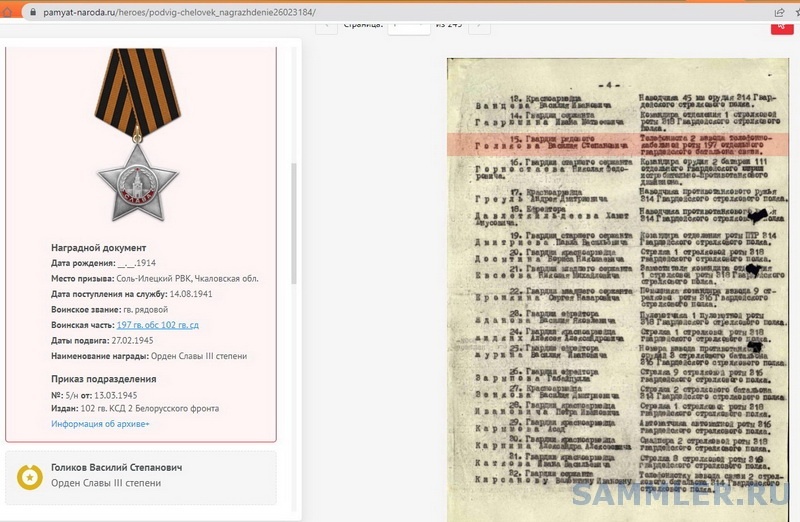Click 'Издан: 102 гв. КСД 2 Белорусского фронта' line
Image resolution: width=800 pixels, height=522 pixels.
(x=135, y=408)
